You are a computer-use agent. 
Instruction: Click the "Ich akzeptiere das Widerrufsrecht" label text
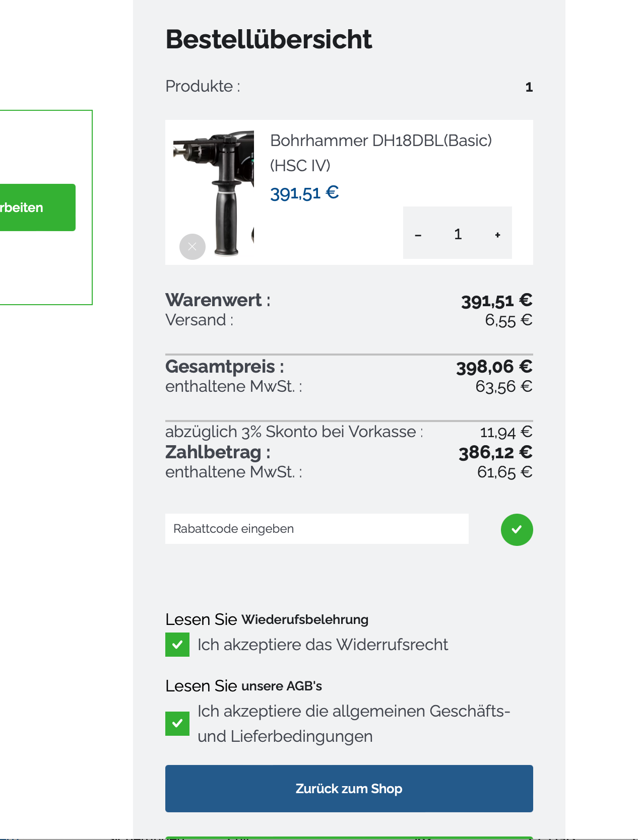[323, 645]
